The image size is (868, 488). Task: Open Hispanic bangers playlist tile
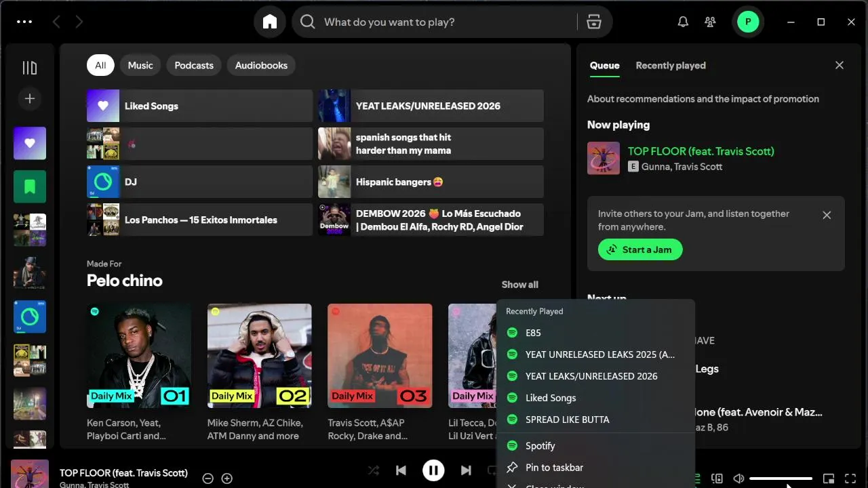(431, 182)
